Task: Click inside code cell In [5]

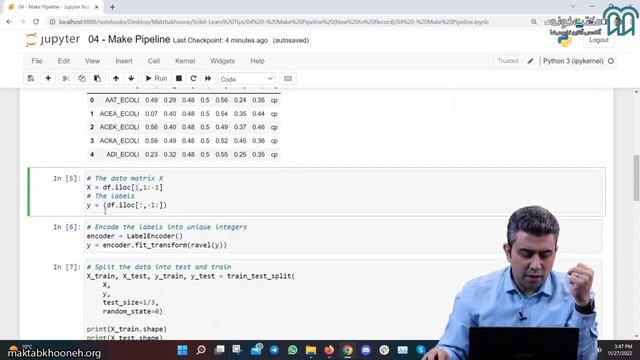Action: coord(343,192)
